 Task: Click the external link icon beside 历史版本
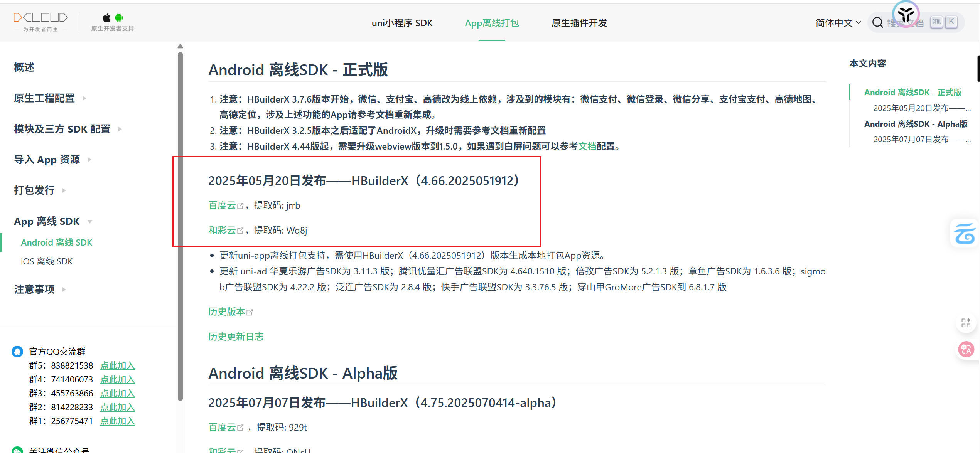click(250, 312)
